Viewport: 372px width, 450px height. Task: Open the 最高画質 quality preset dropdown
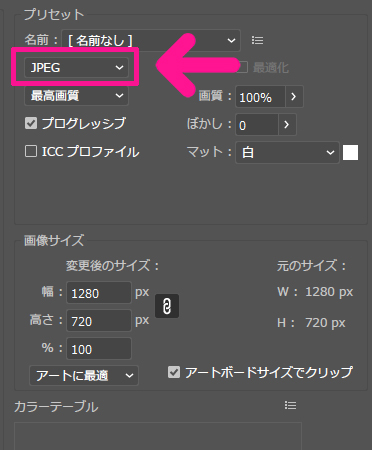(76, 96)
